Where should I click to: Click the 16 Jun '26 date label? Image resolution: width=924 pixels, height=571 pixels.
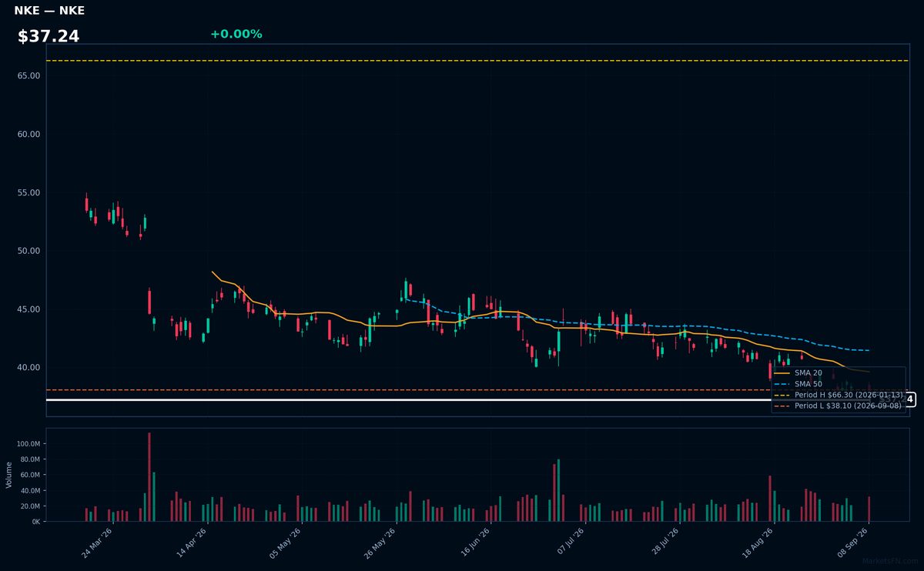[x=474, y=543]
